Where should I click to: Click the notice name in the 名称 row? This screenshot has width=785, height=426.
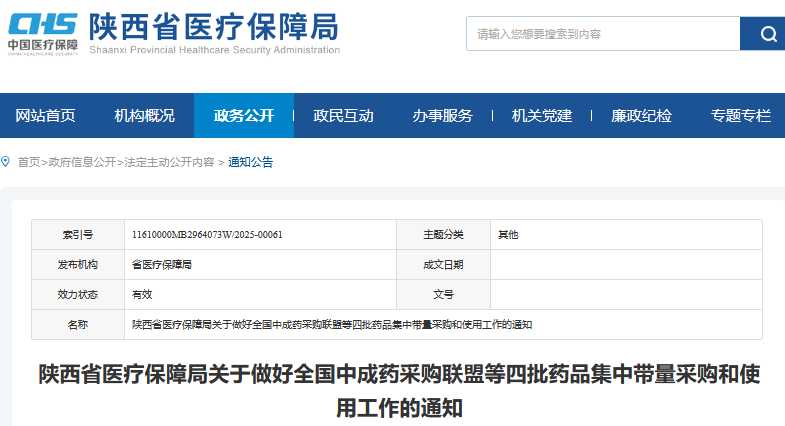(332, 324)
